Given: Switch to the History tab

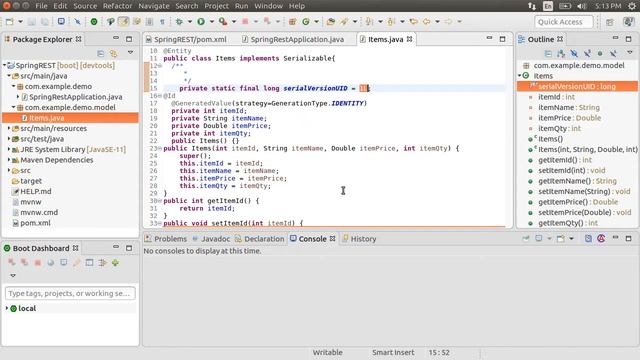Looking at the screenshot, I should click(359, 239).
